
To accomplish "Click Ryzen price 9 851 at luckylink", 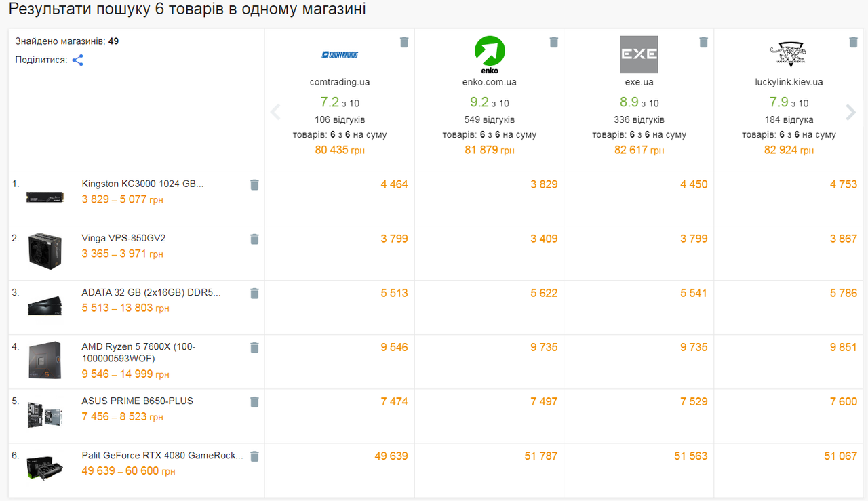I will click(844, 347).
